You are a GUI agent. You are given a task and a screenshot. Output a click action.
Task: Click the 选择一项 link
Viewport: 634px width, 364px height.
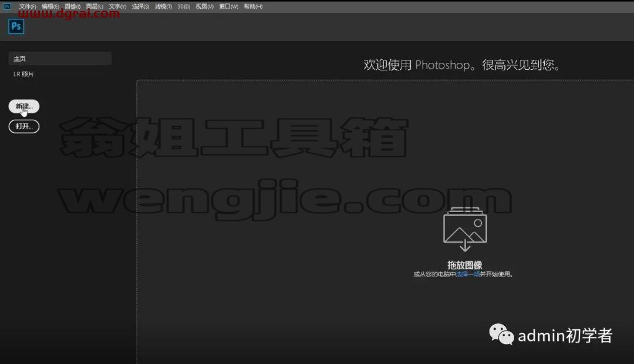click(x=468, y=274)
